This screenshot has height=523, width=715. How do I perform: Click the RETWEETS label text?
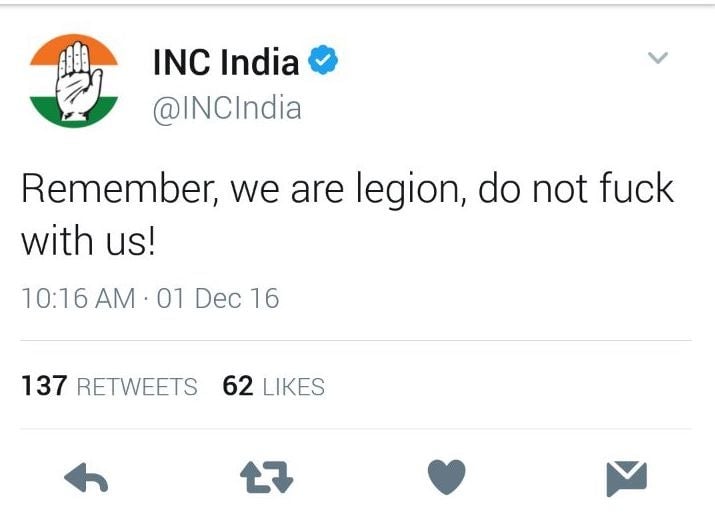pos(137,387)
